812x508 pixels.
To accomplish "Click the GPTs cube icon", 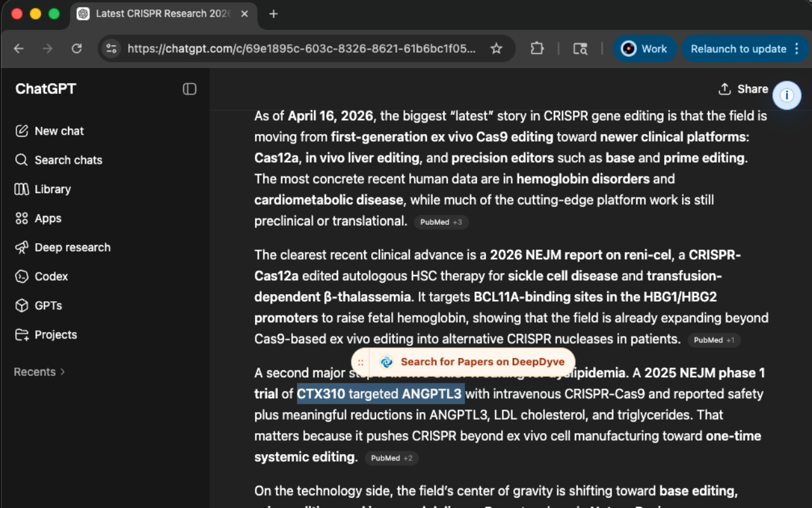I will coord(22,305).
